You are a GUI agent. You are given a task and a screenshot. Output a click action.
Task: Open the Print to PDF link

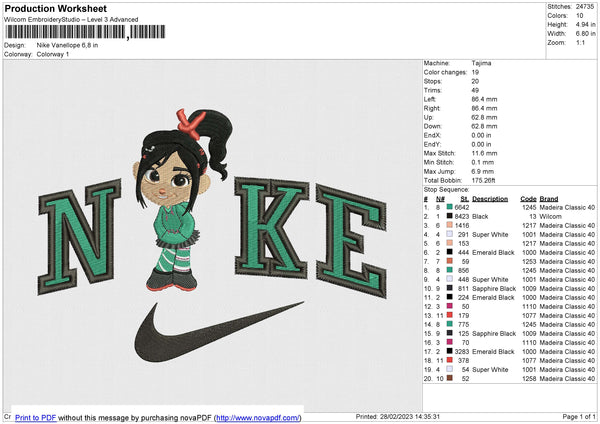pyautogui.click(x=36, y=417)
